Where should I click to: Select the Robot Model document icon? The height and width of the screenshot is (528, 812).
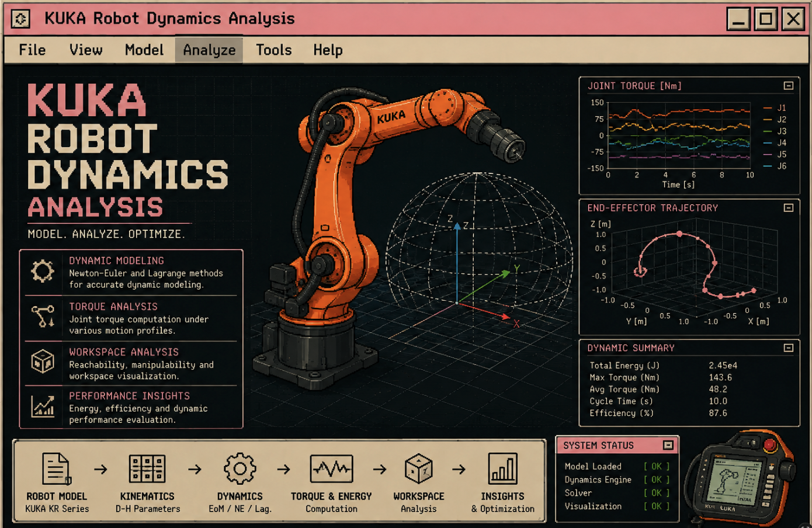57,468
